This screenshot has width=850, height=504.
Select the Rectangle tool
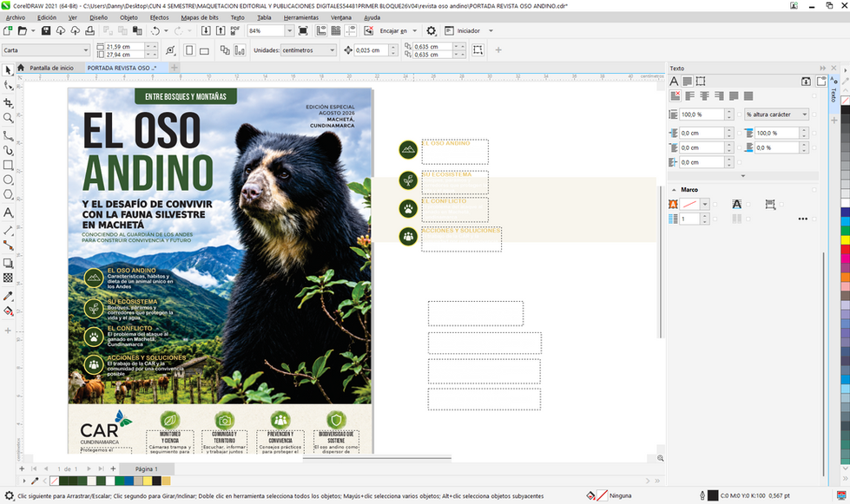point(8,165)
